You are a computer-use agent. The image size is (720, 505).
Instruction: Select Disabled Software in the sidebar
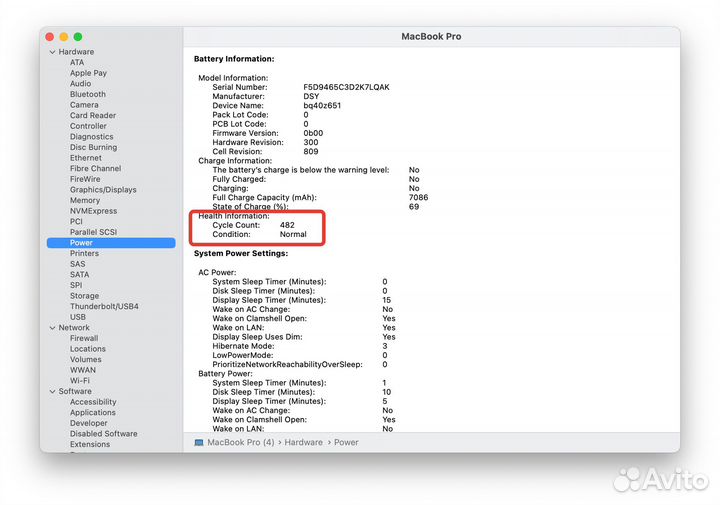point(103,434)
